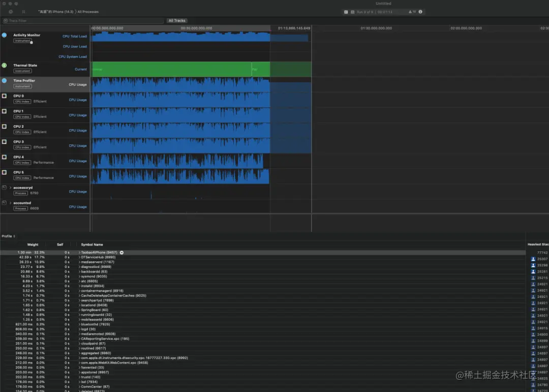The width and height of the screenshot is (549, 392).
Task: Sort by the Weight column header
Action: pyautogui.click(x=33, y=245)
